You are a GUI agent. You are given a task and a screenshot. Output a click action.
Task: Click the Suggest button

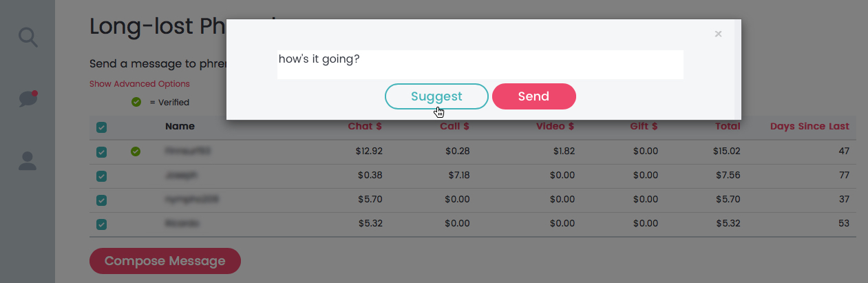[436, 96]
